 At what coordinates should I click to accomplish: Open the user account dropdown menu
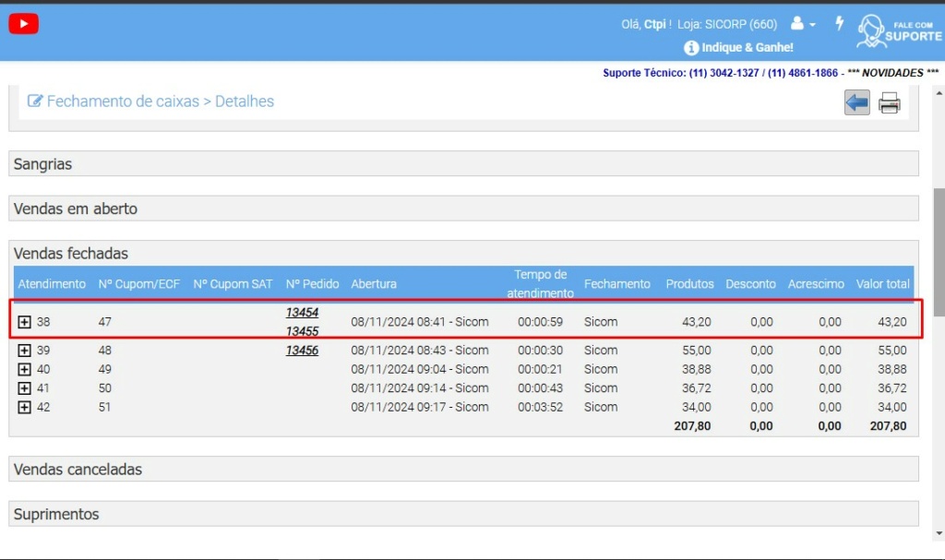pos(803,23)
